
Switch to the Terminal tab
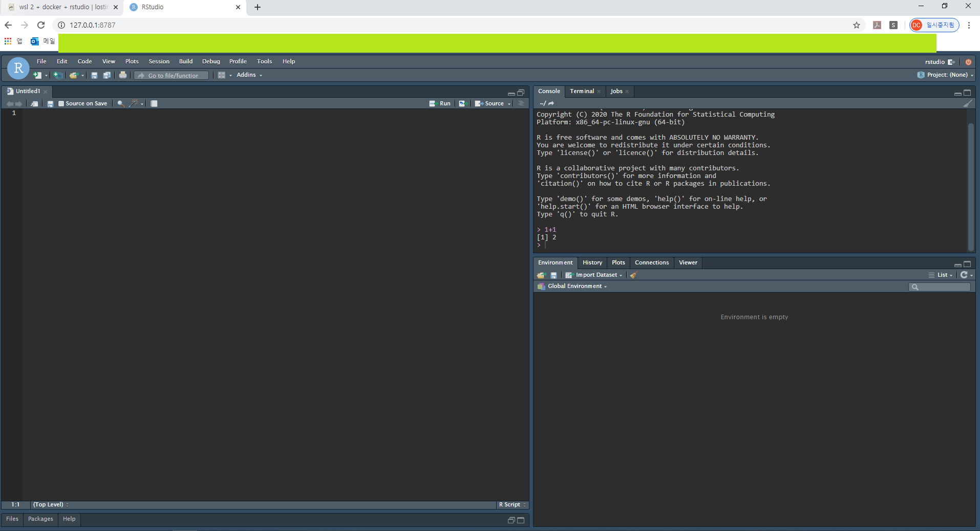tap(582, 92)
